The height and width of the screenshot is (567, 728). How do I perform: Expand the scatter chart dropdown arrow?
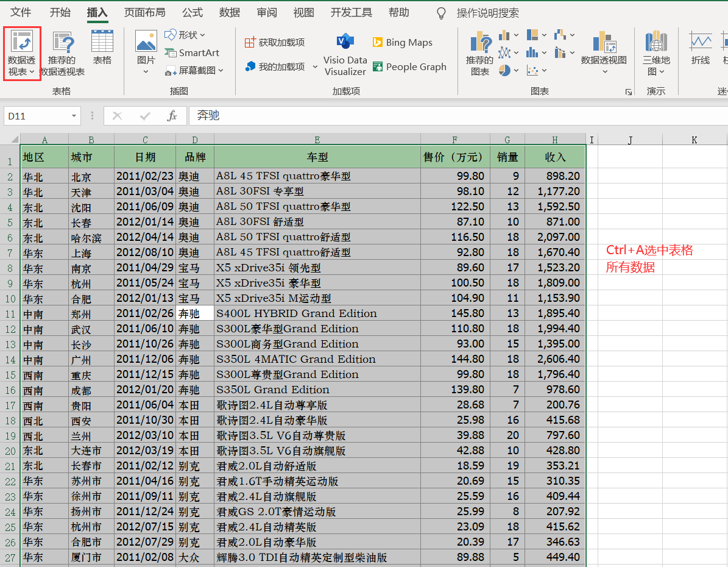point(544,71)
